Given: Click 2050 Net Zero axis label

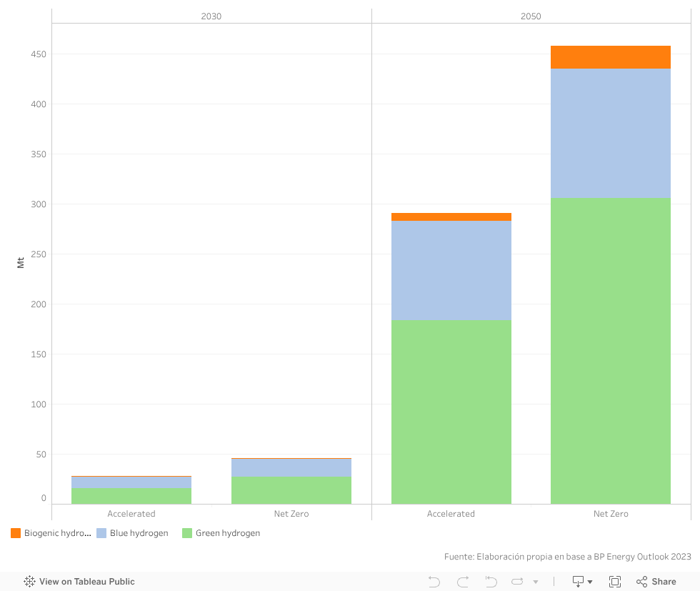Looking at the screenshot, I should click(x=611, y=514).
